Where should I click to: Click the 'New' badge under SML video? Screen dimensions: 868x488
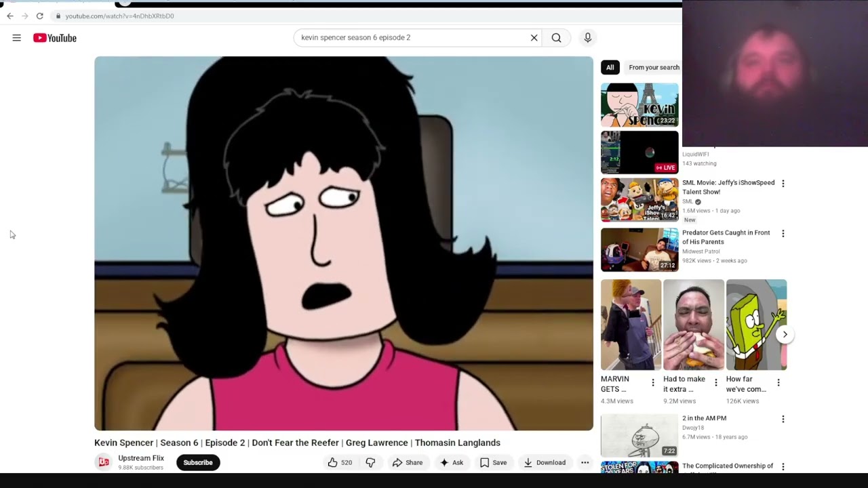coord(690,220)
